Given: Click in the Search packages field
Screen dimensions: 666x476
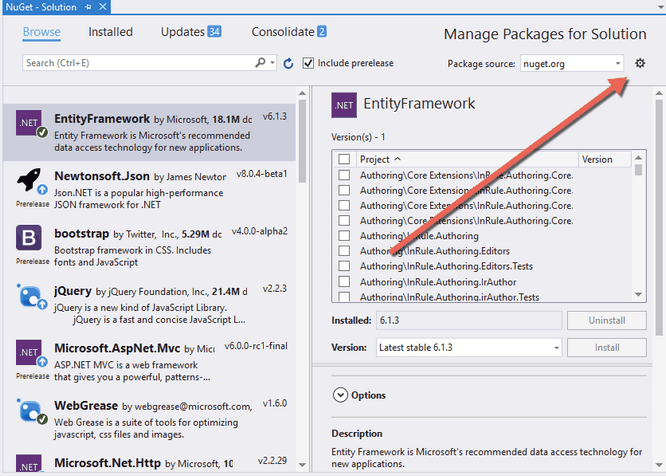Looking at the screenshot, I should (x=135, y=63).
